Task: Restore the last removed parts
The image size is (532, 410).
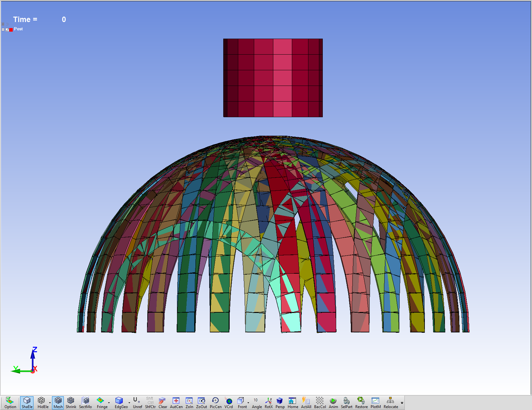Action: tap(361, 403)
